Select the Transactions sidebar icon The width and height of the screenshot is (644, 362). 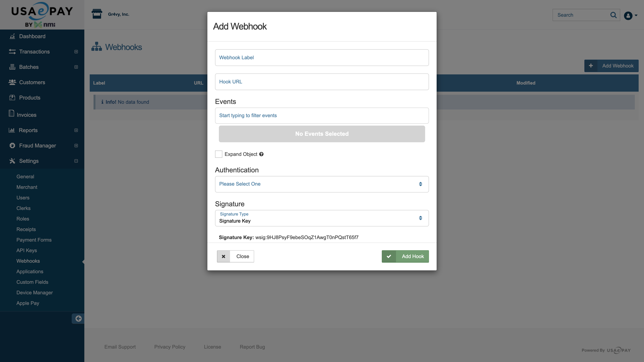[x=12, y=52]
